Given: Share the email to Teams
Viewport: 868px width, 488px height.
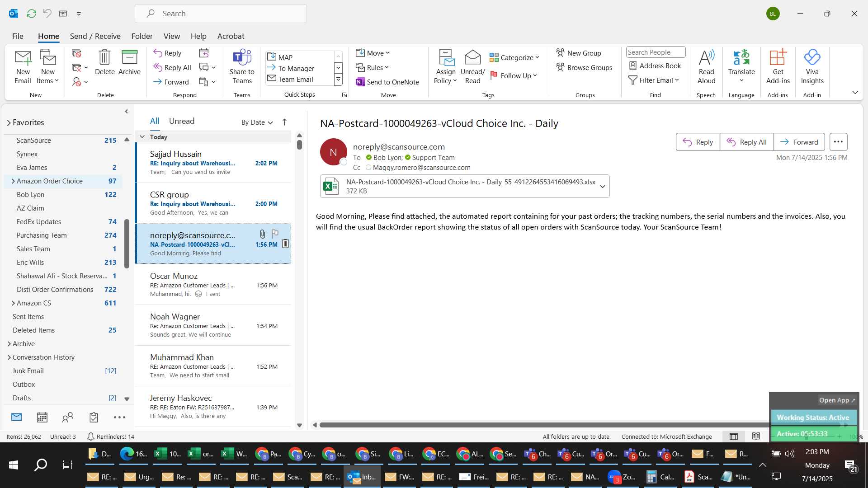Looking at the screenshot, I should [x=242, y=67].
